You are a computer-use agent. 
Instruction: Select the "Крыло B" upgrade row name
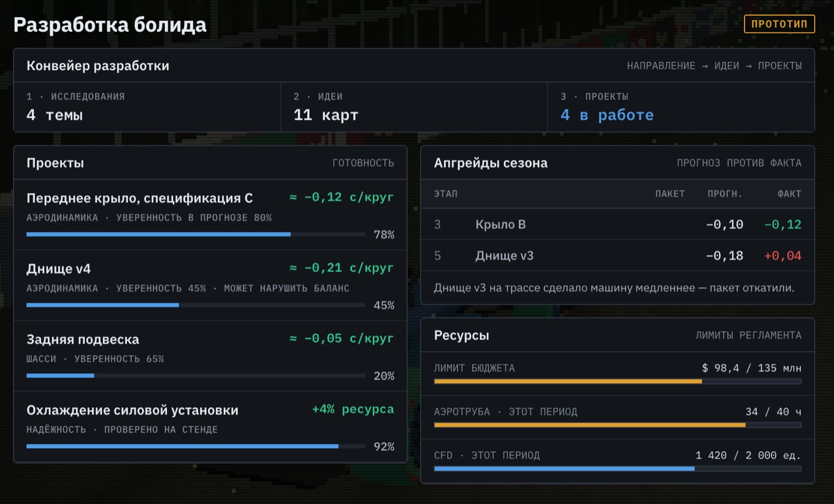click(x=500, y=224)
